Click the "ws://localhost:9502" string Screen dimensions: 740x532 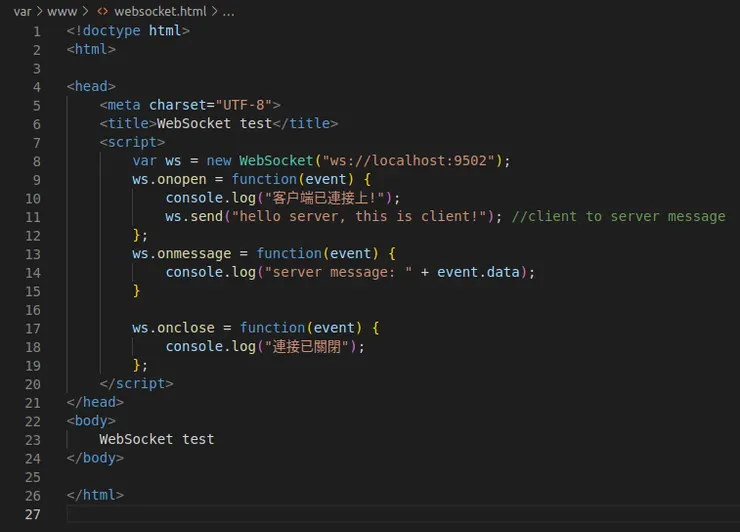[408, 160]
